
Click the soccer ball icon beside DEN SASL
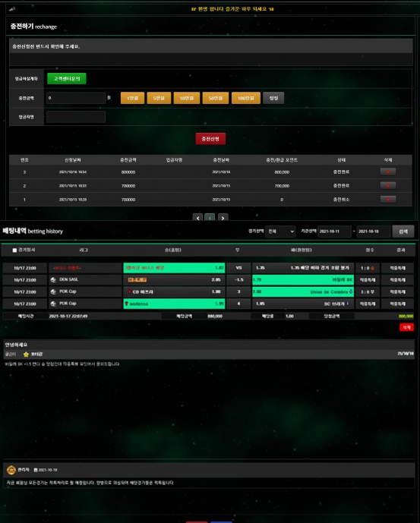[53, 280]
